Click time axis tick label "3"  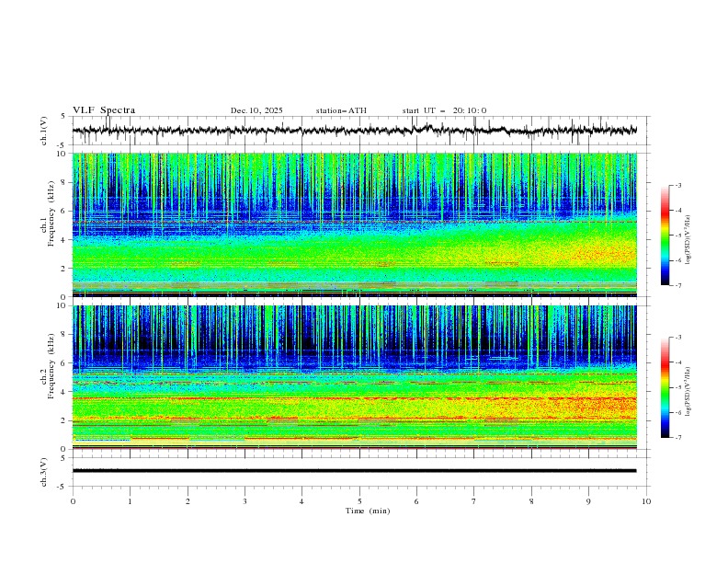[245, 501]
